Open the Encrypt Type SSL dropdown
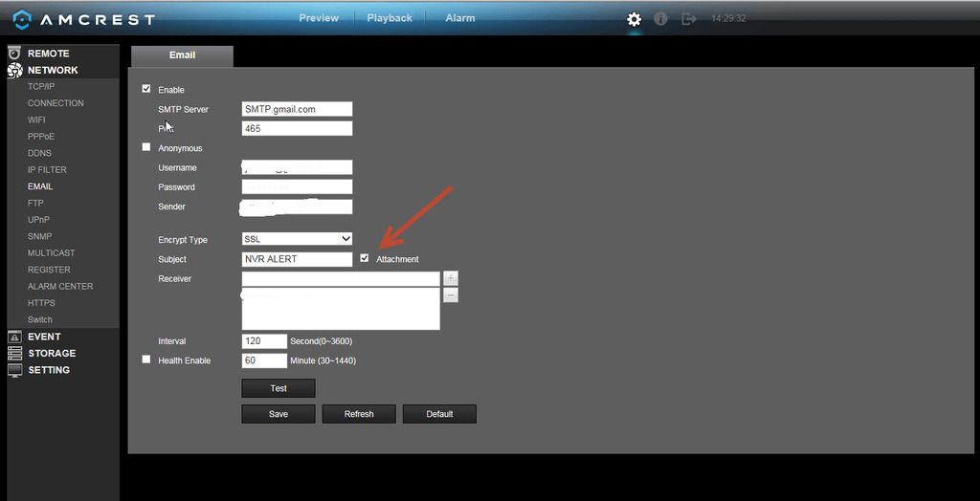Viewport: 980px width, 501px height. pos(297,239)
